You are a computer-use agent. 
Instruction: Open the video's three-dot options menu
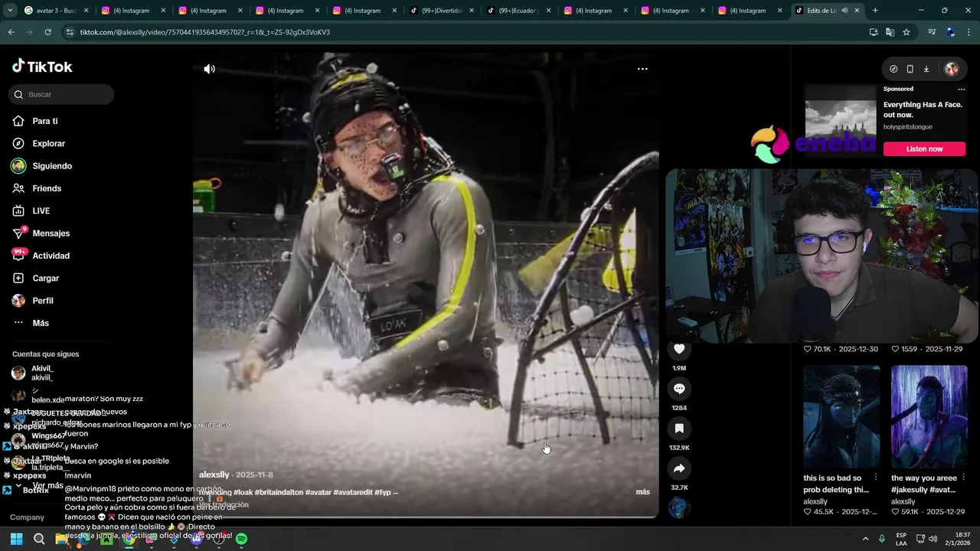[x=642, y=69]
